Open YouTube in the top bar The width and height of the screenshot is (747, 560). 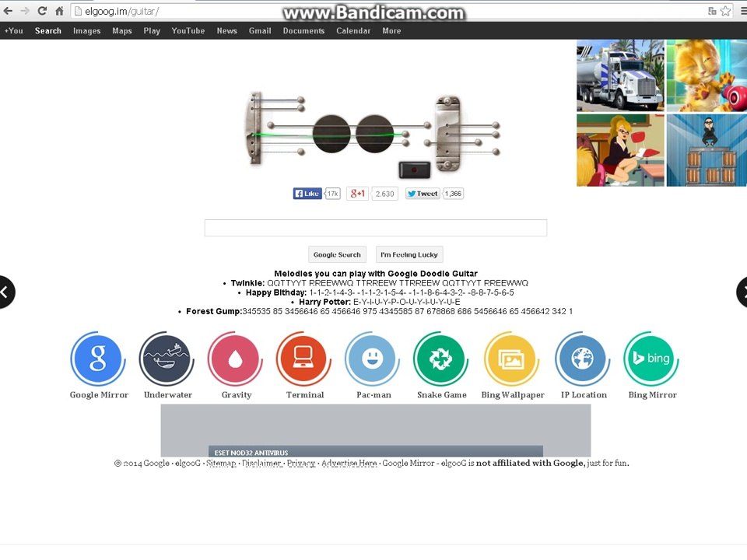tap(188, 30)
